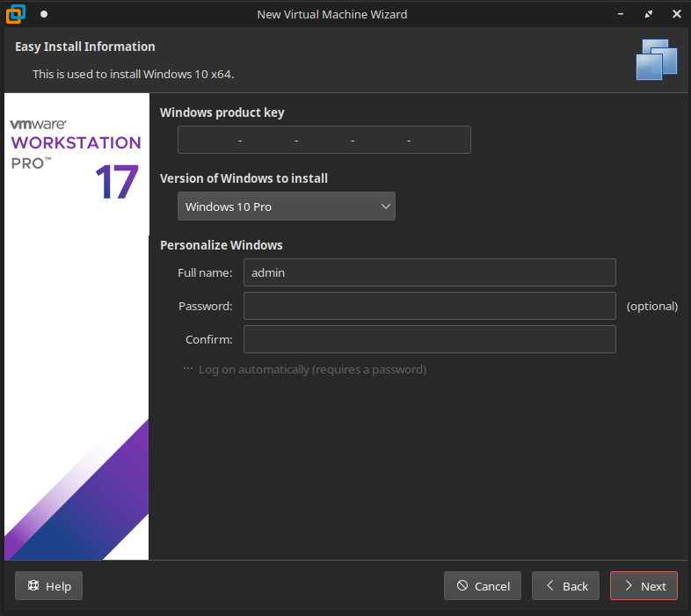Click the Windows product key field
The width and height of the screenshot is (691, 616).
(324, 140)
